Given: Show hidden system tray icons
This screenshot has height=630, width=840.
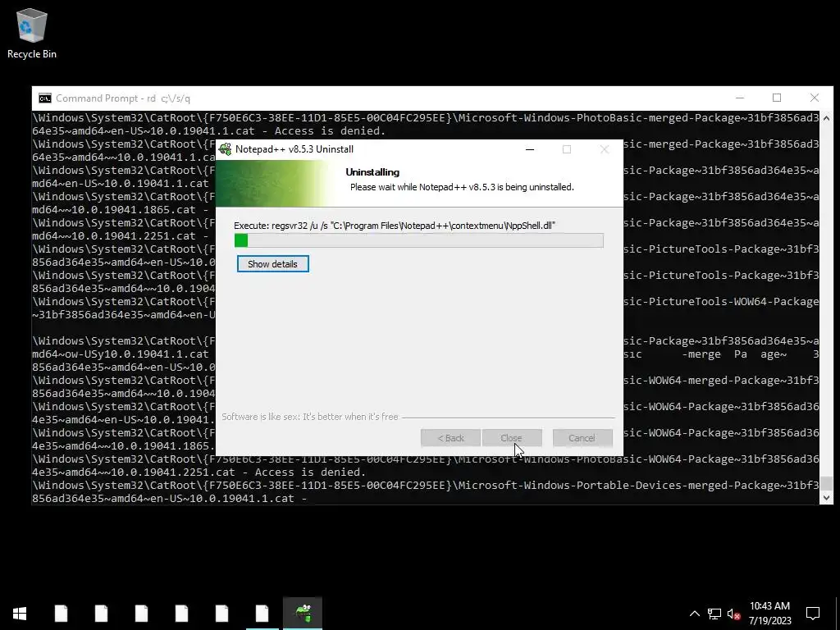Looking at the screenshot, I should pos(694,614).
